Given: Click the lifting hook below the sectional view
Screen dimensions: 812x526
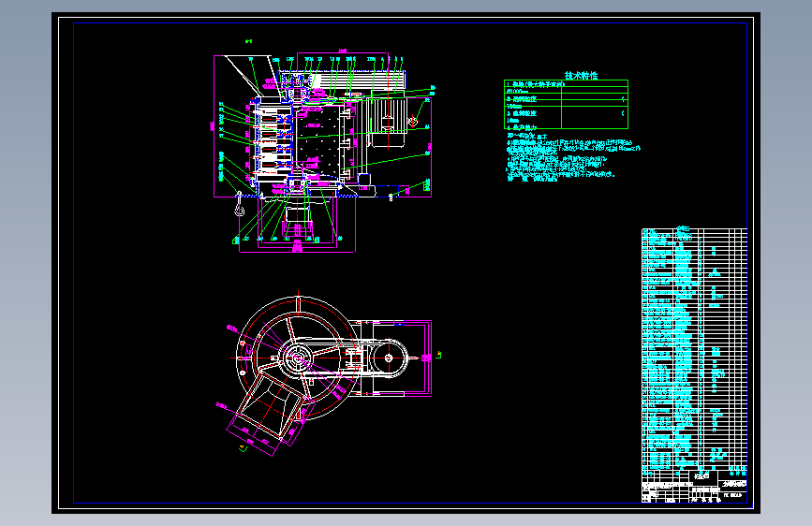Looking at the screenshot, I should [239, 204].
